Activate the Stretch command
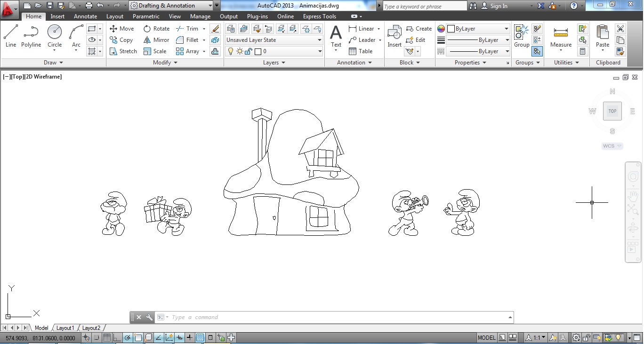Image resolution: width=644 pixels, height=344 pixels. click(x=123, y=51)
